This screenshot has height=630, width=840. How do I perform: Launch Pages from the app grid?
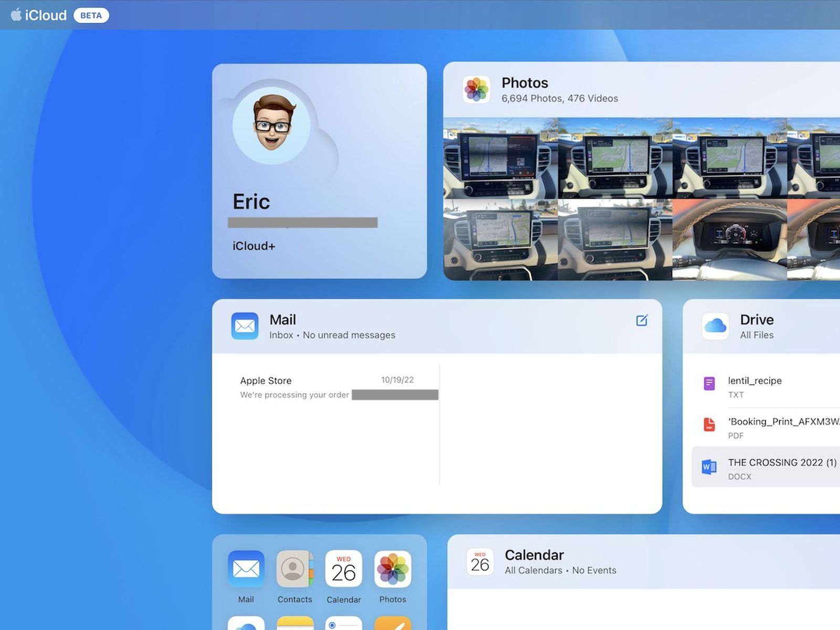pyautogui.click(x=393, y=624)
